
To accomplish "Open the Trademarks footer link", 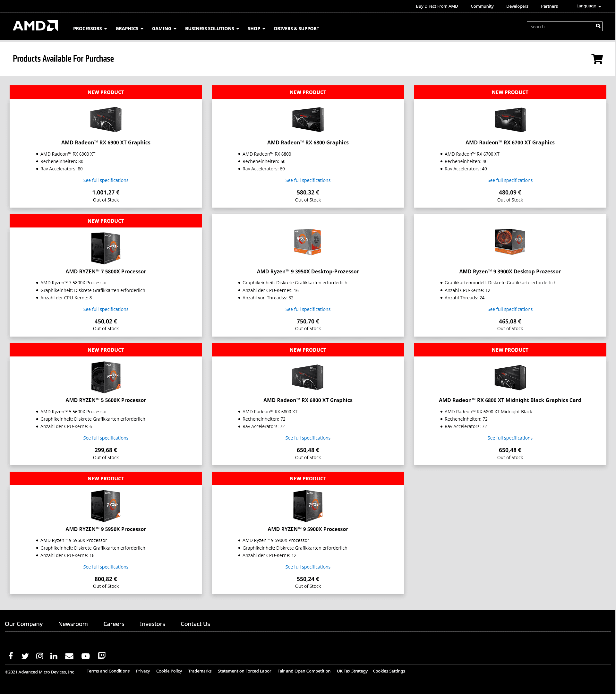I will pos(200,671).
